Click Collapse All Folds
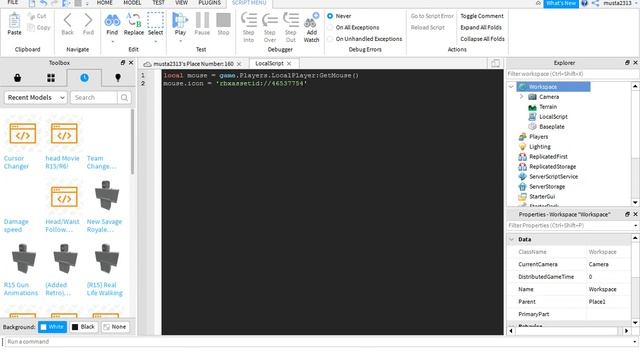Screen dimensions: 640x360 pos(482,39)
